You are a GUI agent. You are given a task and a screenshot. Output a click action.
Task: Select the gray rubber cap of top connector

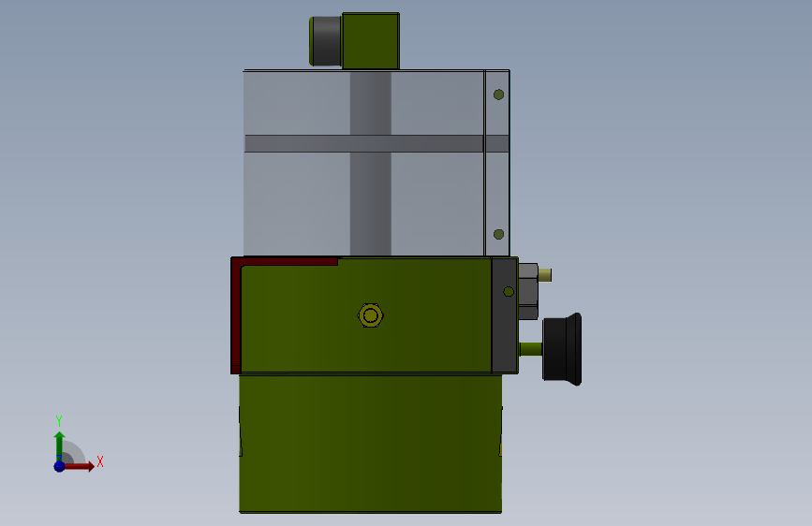coord(326,41)
